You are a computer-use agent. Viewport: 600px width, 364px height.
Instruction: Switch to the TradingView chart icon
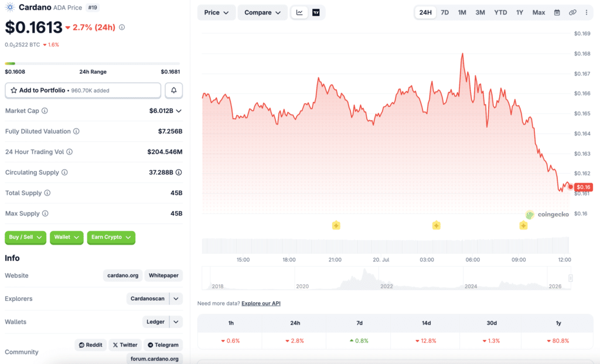pyautogui.click(x=316, y=13)
